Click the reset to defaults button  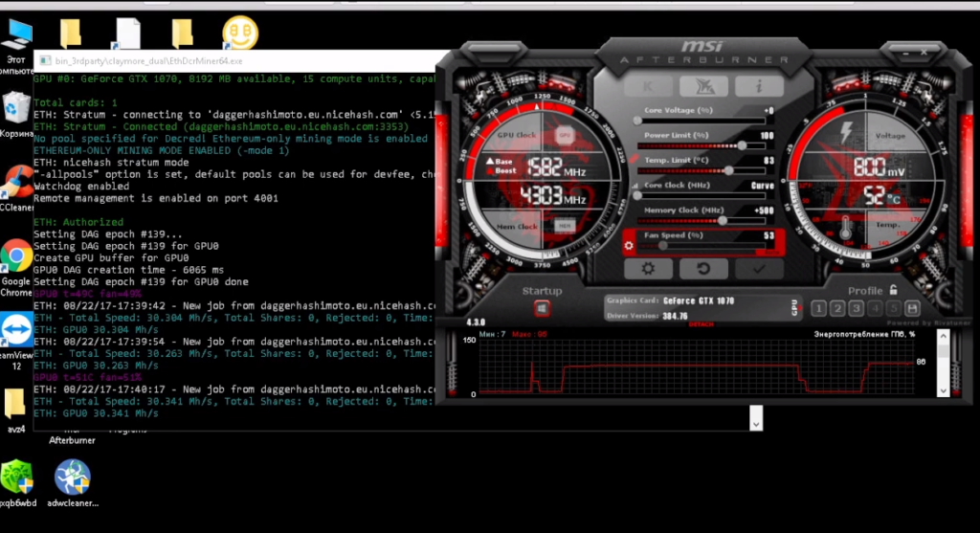(703, 270)
